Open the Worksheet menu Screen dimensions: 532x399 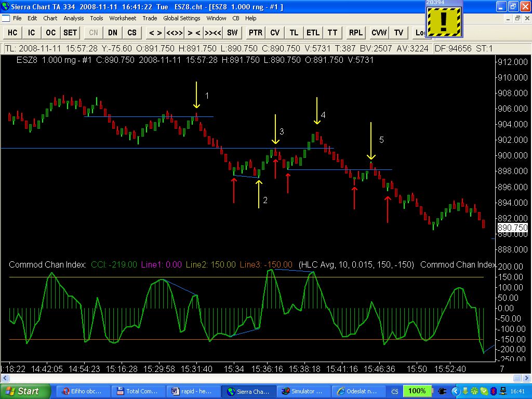click(x=123, y=18)
